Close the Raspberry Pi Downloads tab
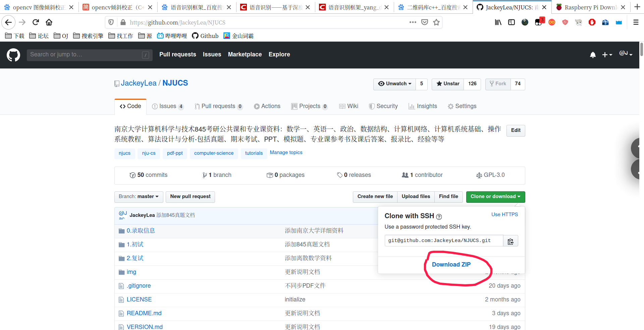This screenshot has width=644, height=330. [623, 7]
